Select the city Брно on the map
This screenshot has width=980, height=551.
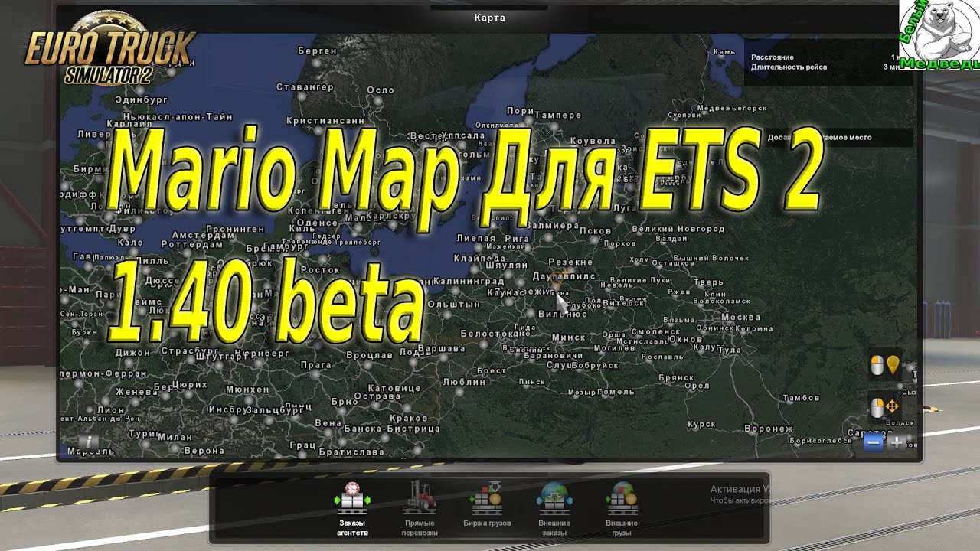[345, 401]
